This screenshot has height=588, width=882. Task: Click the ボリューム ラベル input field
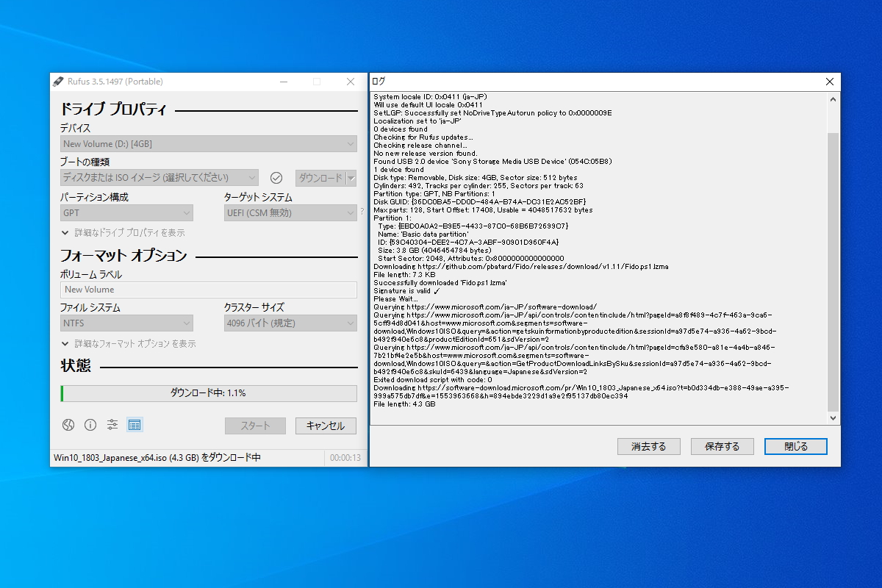(208, 290)
